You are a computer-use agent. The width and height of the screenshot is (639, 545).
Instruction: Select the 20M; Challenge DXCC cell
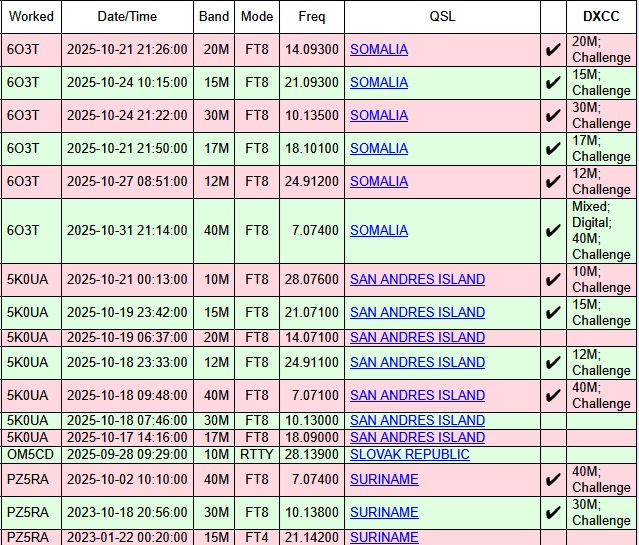(601, 50)
